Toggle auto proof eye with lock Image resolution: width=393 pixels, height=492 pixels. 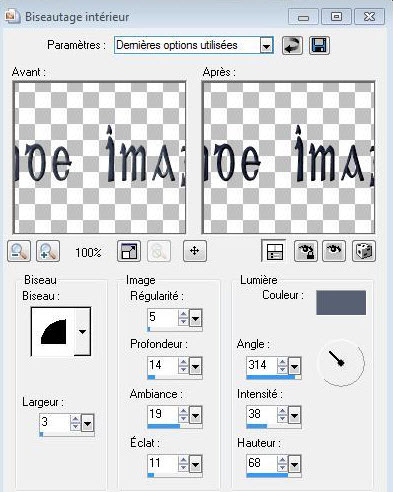tap(306, 251)
